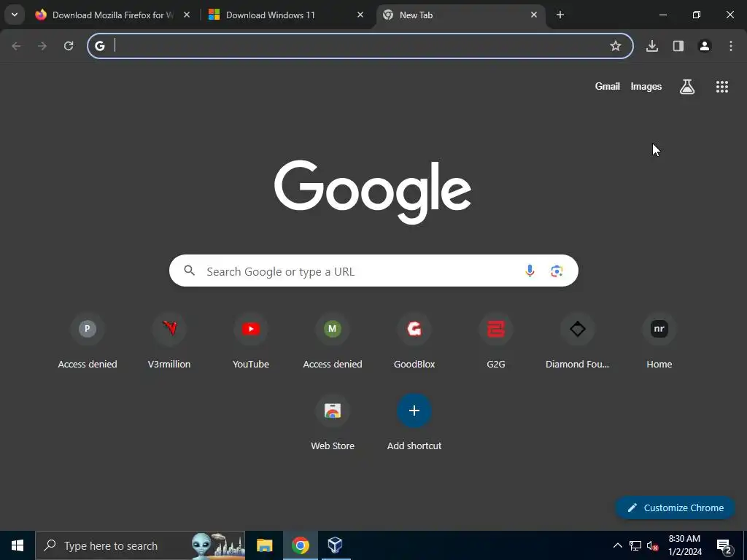
Task: Open the Web Store shortcut
Action: (x=333, y=424)
